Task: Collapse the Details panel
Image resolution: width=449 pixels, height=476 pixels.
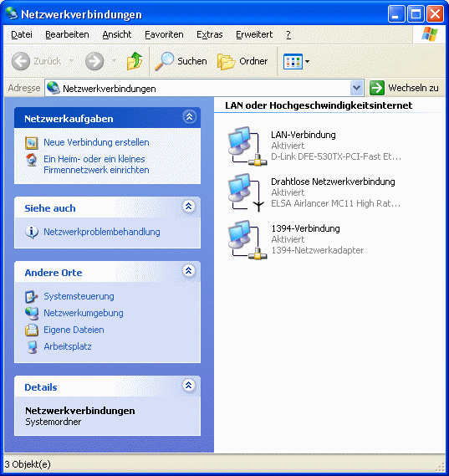Action: [x=188, y=385]
